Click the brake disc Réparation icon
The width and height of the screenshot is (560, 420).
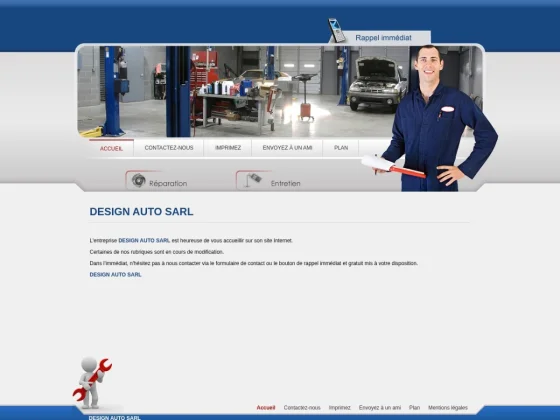coord(139,180)
